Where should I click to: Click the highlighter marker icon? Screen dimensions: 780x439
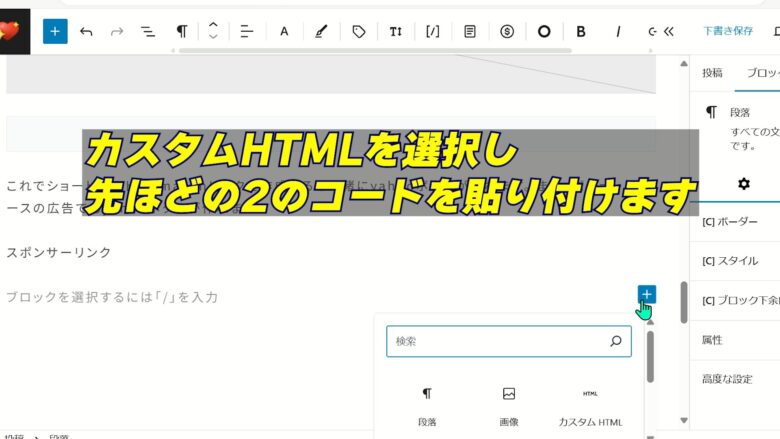click(x=321, y=31)
